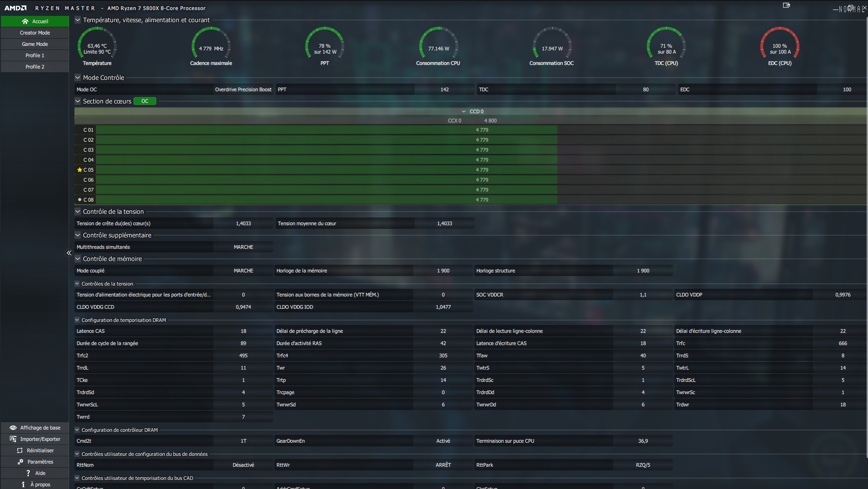Open Paramètres gear icon
868x489 pixels.
point(20,462)
